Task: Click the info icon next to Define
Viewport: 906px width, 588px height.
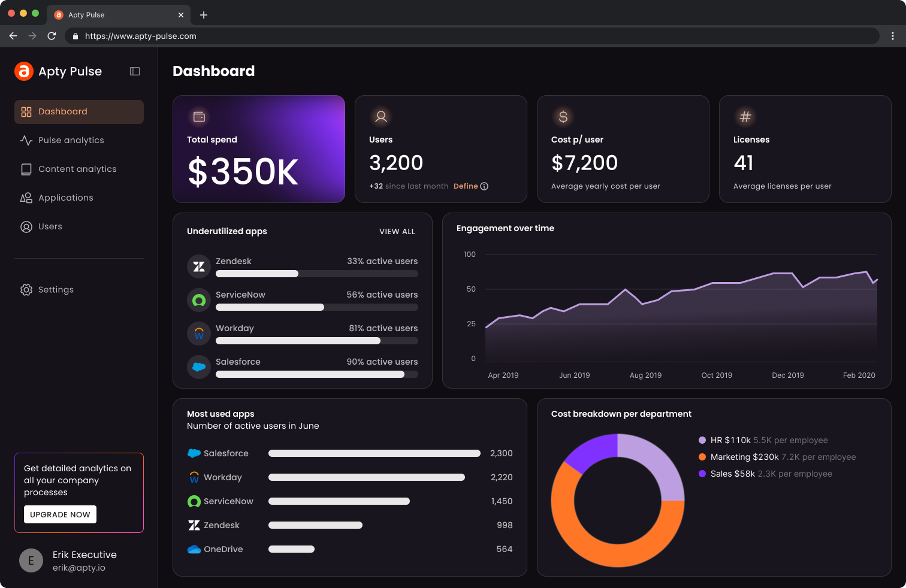Action: (x=484, y=186)
